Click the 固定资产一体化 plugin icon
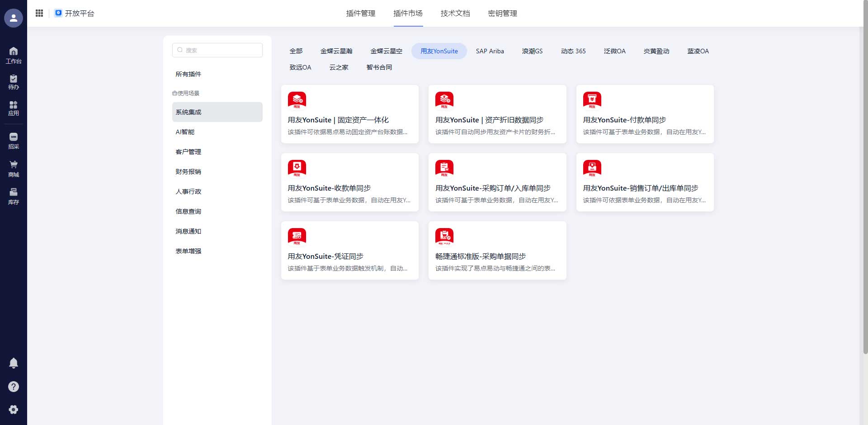The width and height of the screenshot is (868, 425). click(x=297, y=100)
